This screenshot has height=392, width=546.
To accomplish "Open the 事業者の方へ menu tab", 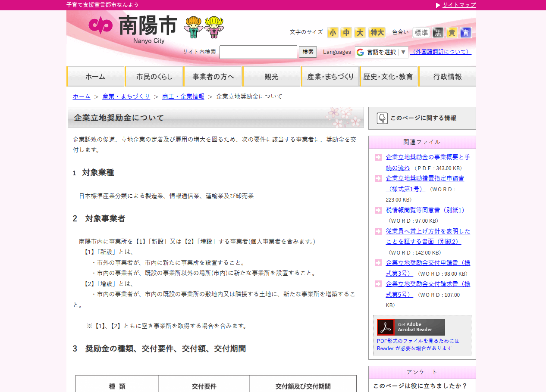I will pos(213,76).
